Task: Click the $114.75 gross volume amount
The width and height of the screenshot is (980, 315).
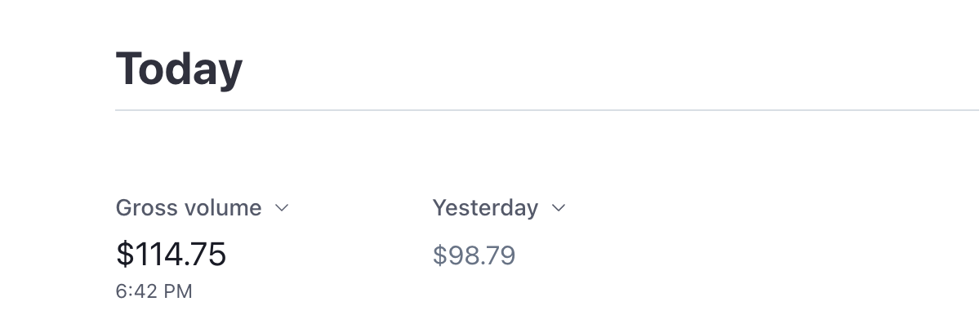Action: click(x=171, y=255)
